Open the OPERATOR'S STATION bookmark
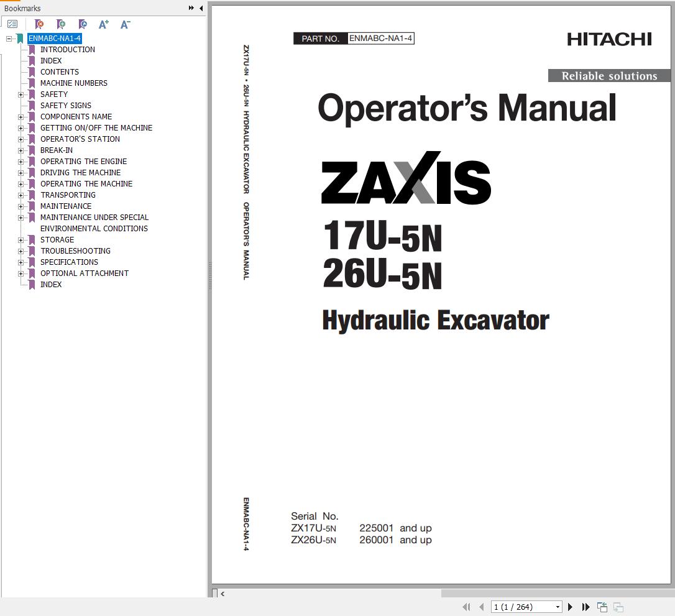Image resolution: width=675 pixels, height=616 pixels. pyautogui.click(x=80, y=139)
